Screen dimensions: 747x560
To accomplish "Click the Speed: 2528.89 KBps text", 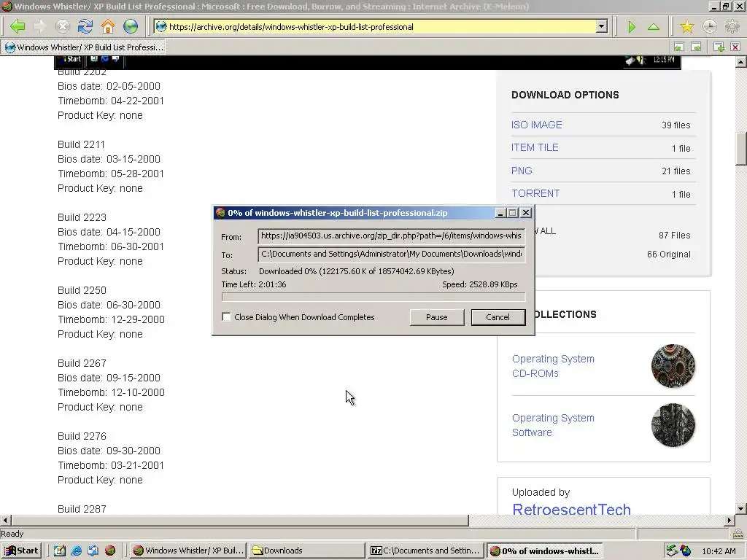I will 480,284.
